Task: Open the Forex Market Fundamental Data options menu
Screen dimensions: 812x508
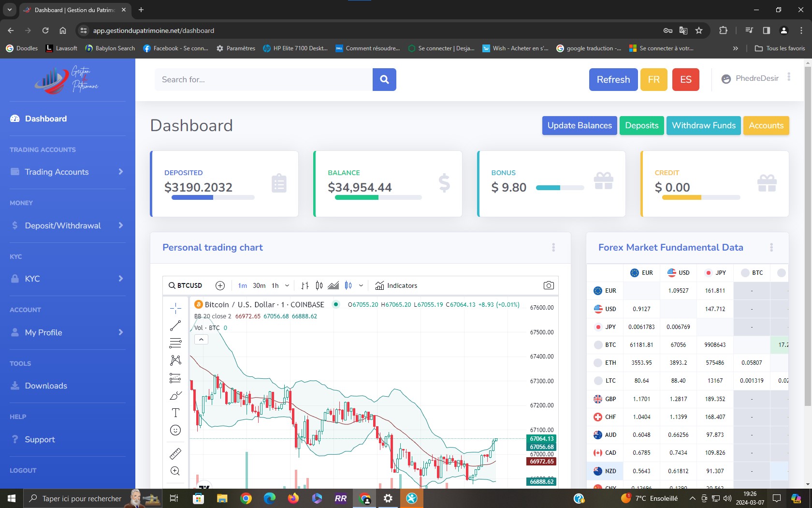Action: (x=771, y=247)
